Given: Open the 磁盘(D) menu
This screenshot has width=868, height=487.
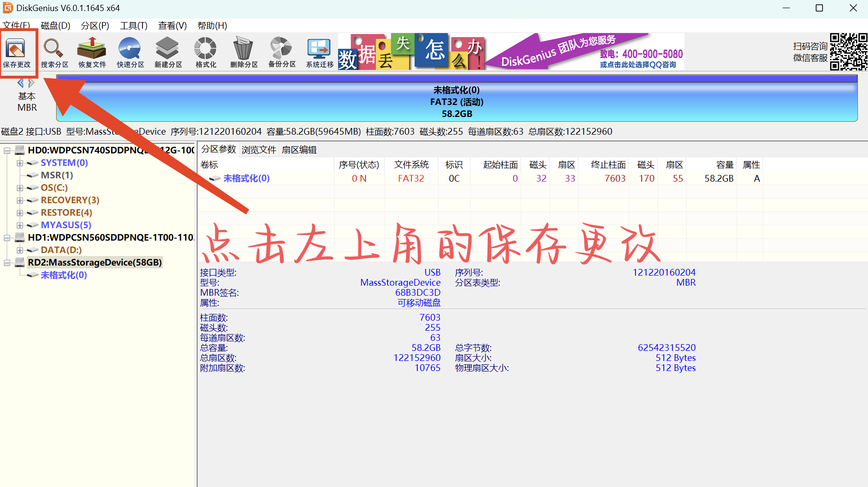Looking at the screenshot, I should pos(56,25).
